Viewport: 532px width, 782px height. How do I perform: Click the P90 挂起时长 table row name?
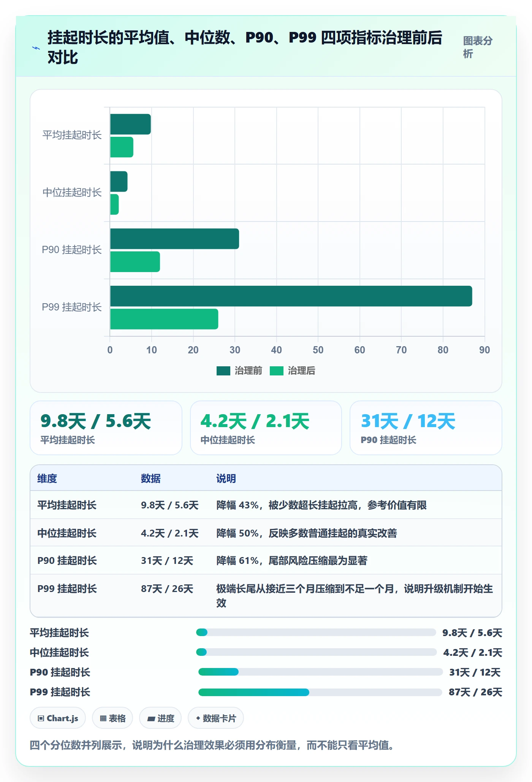(67, 560)
